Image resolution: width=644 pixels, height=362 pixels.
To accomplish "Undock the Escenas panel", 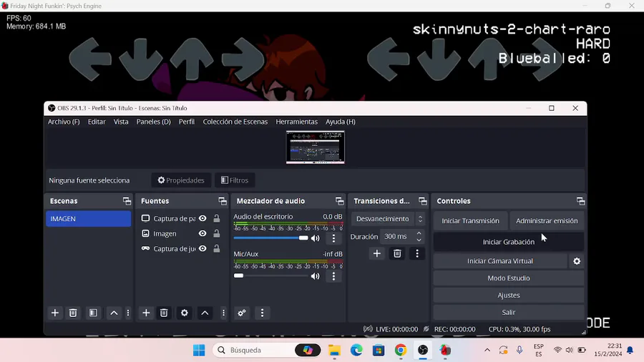I will point(127,201).
